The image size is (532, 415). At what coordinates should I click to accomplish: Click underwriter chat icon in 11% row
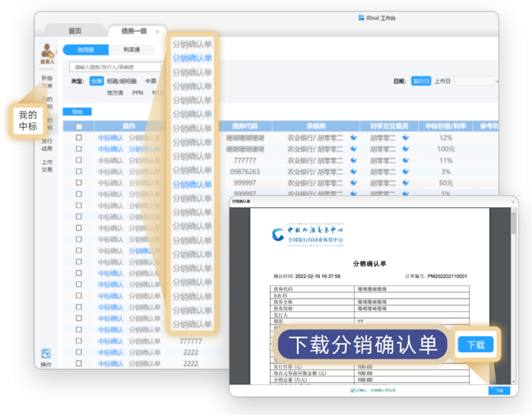point(354,160)
